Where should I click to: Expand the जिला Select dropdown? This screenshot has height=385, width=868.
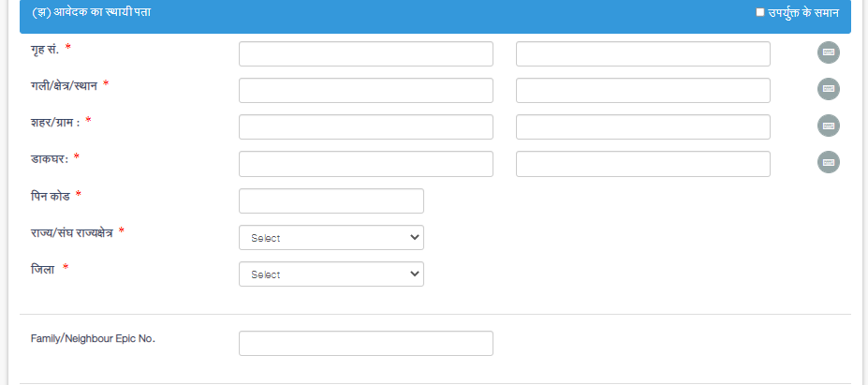pyautogui.click(x=331, y=274)
